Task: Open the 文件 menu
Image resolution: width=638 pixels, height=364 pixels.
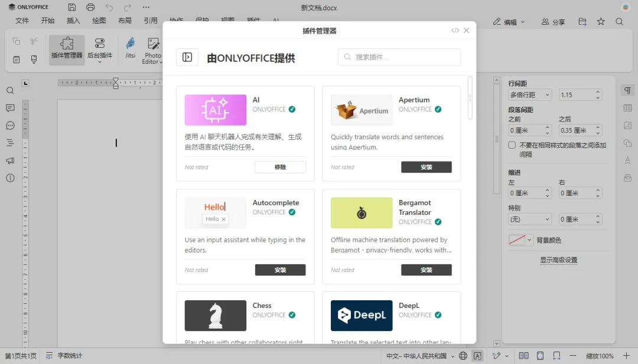Action: click(x=22, y=21)
